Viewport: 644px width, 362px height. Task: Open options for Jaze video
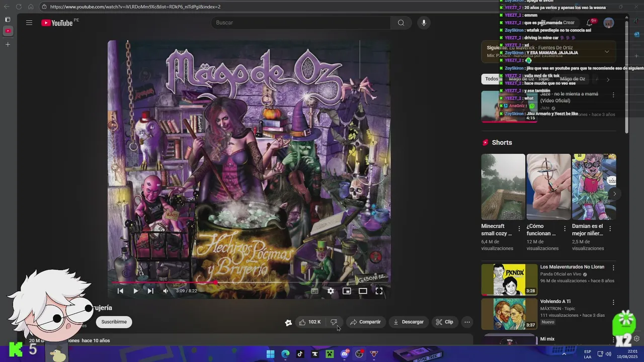613,95
